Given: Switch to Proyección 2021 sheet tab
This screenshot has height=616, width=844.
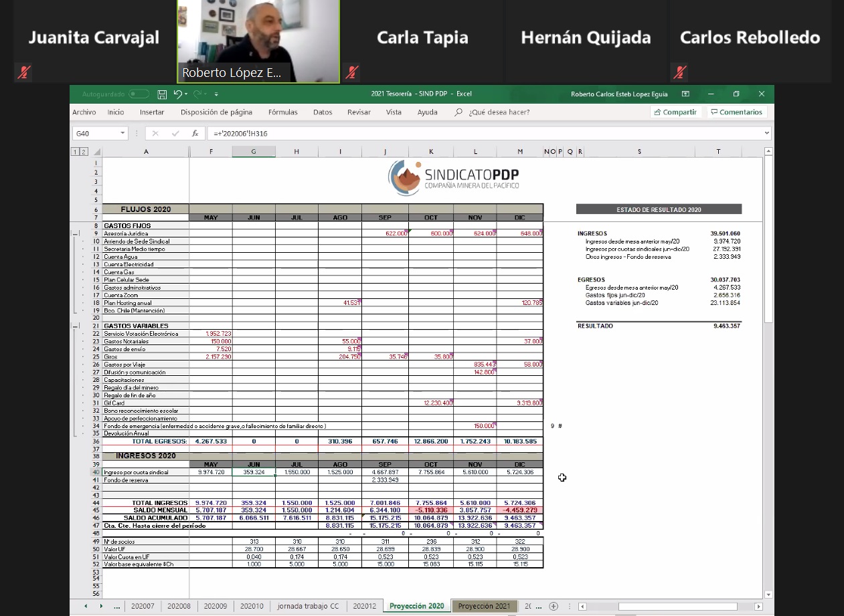Looking at the screenshot, I should pos(484,606).
